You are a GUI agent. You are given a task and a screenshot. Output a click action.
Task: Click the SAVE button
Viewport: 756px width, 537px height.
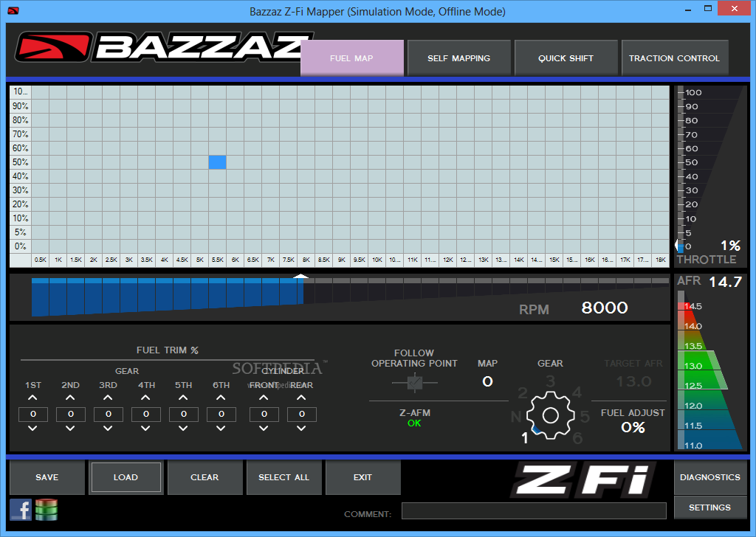click(x=47, y=477)
